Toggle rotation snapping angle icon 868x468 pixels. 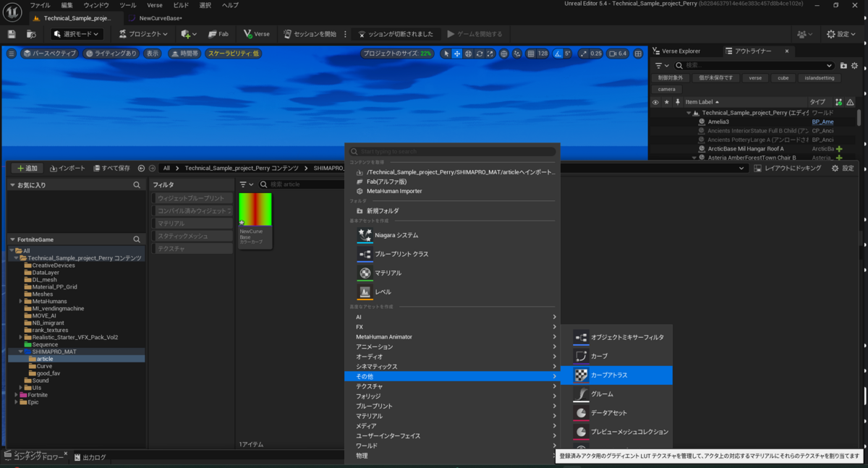[558, 54]
